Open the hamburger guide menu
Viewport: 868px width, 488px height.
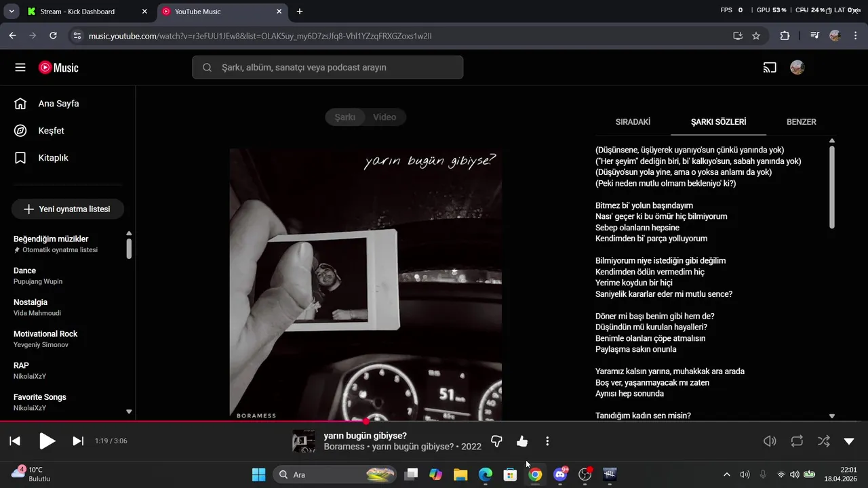(20, 68)
